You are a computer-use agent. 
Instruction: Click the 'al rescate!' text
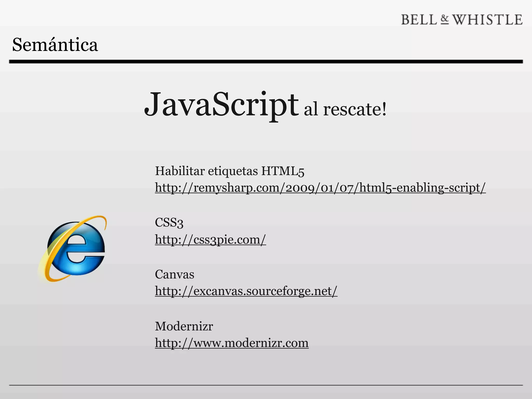(x=345, y=109)
